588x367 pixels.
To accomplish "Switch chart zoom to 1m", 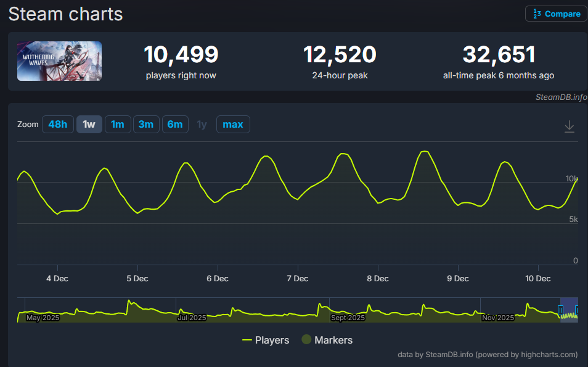I will point(118,124).
